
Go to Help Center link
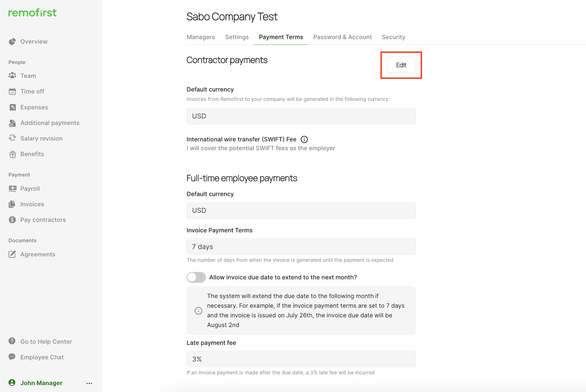pyautogui.click(x=46, y=341)
